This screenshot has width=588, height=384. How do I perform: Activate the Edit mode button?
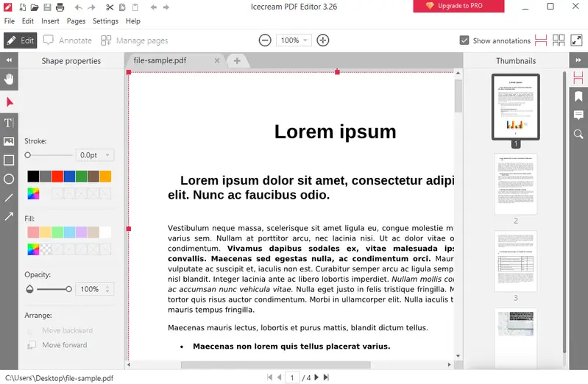(21, 40)
